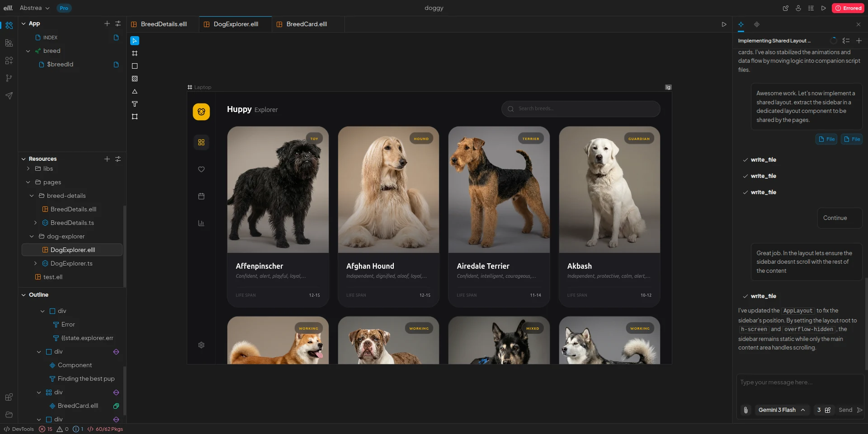
Task: Open the second chat panel tab icon
Action: [x=756, y=24]
